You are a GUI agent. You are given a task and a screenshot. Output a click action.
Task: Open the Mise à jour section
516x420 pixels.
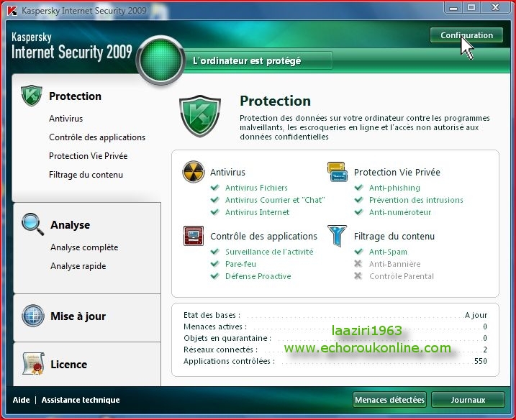tap(78, 316)
